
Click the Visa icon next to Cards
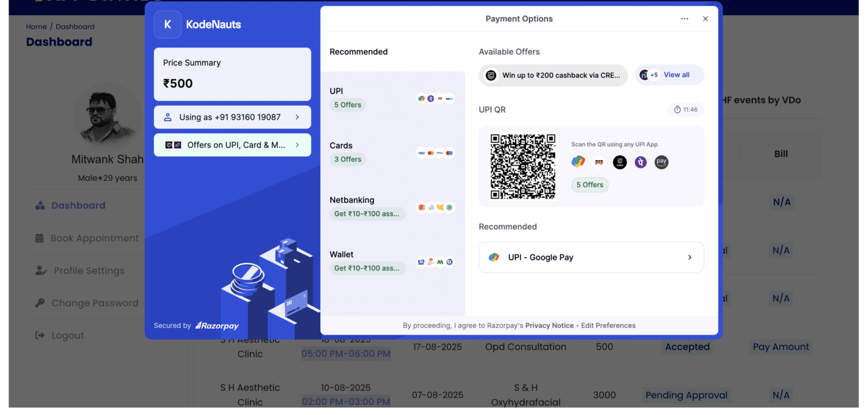coord(421,153)
